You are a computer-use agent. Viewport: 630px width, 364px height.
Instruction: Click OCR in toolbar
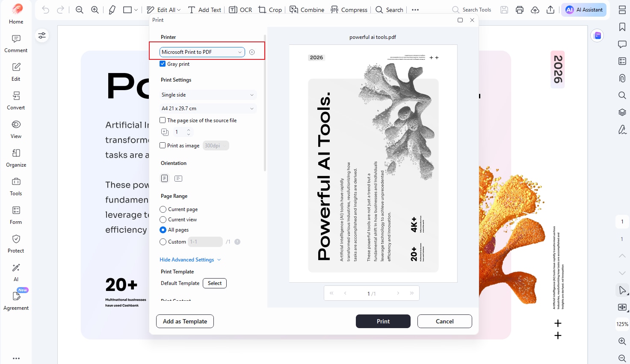[x=240, y=9]
